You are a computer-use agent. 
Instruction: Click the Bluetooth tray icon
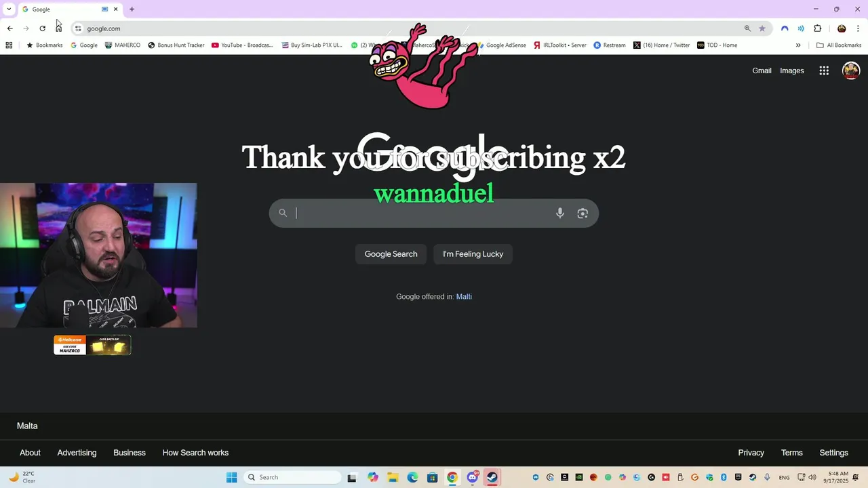[x=724, y=477]
